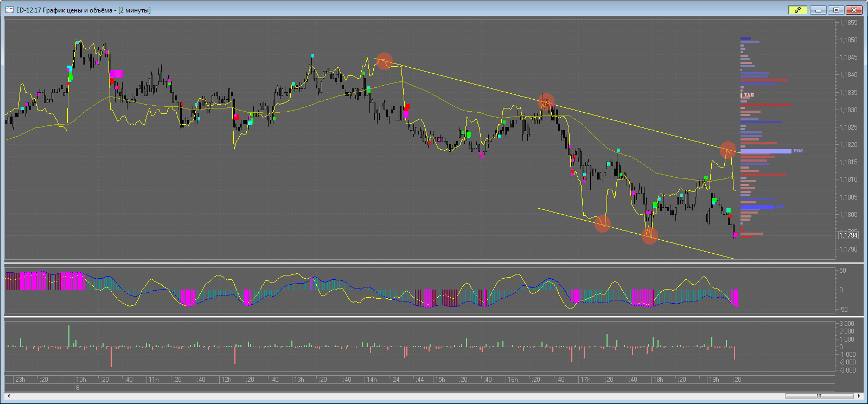Click the 11h time axis label
Viewport: 868px width, 404px height.
coord(154,380)
